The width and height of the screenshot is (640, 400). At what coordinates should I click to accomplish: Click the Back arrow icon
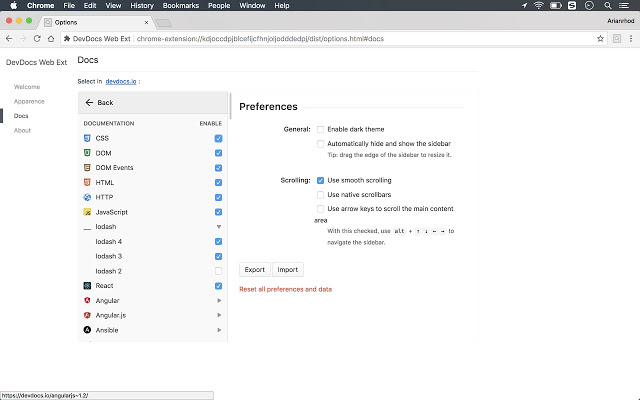click(89, 102)
